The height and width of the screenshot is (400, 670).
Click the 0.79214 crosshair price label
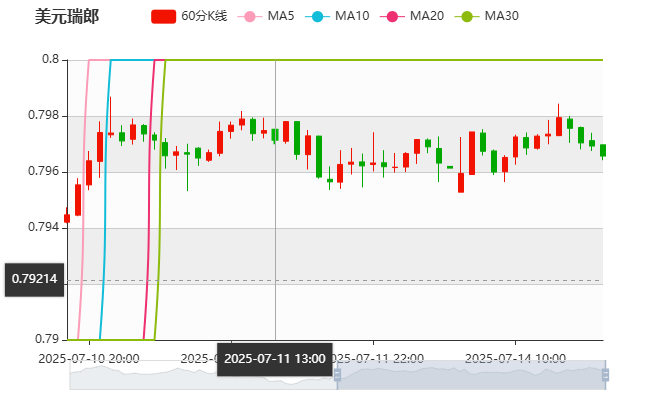pyautogui.click(x=34, y=279)
